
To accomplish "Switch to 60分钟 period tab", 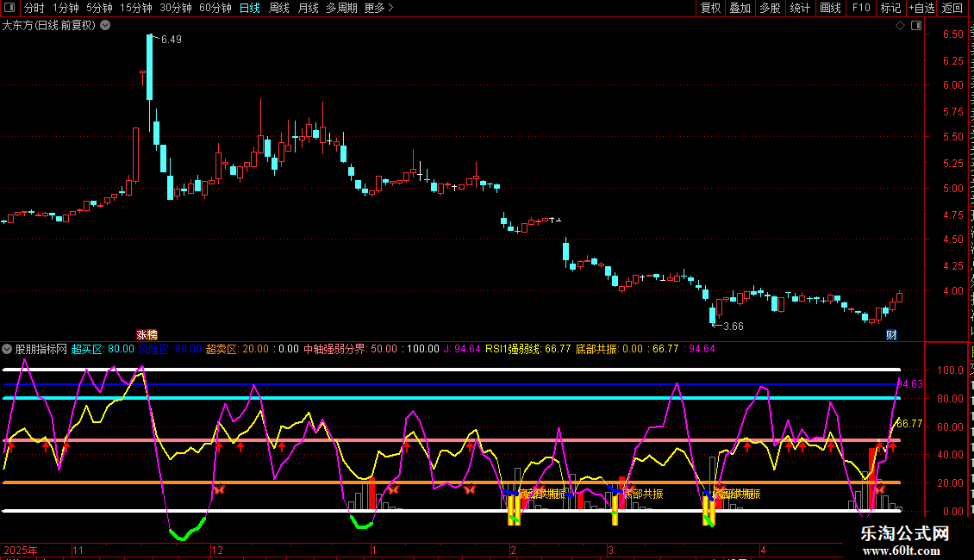I will pyautogui.click(x=215, y=8).
